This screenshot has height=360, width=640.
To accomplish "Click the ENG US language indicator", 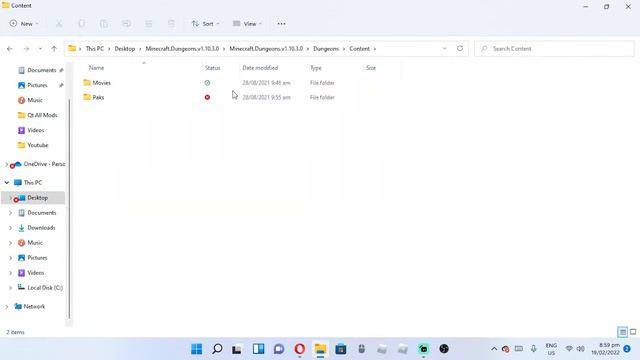I will pos(551,349).
